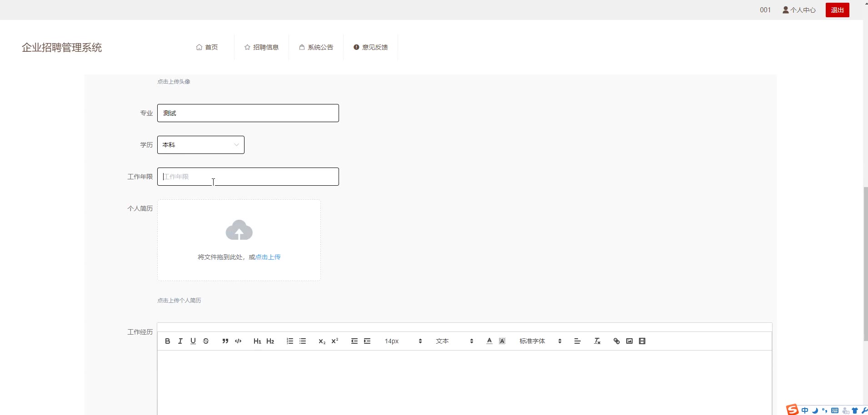Click the 001 username in the top bar

[x=765, y=10]
